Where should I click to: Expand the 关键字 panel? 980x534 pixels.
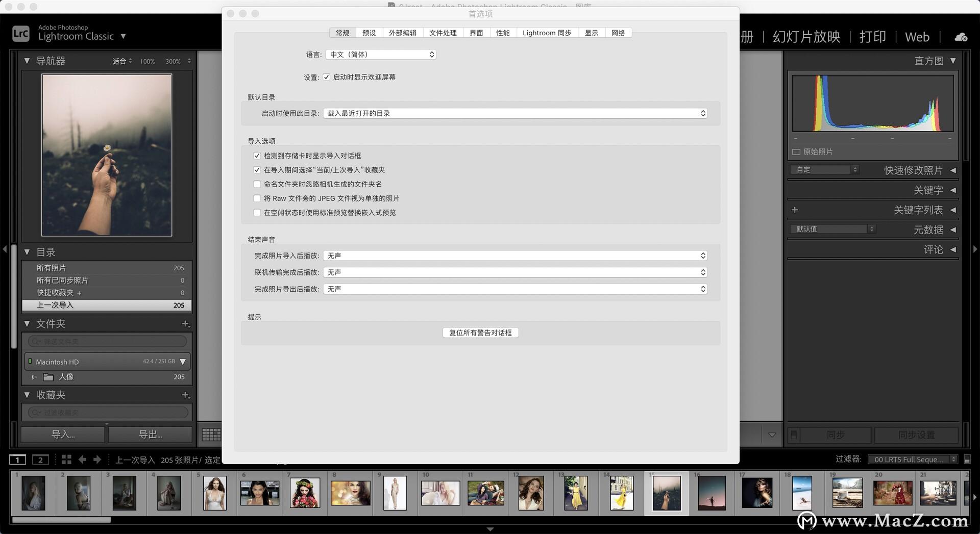pyautogui.click(x=952, y=190)
